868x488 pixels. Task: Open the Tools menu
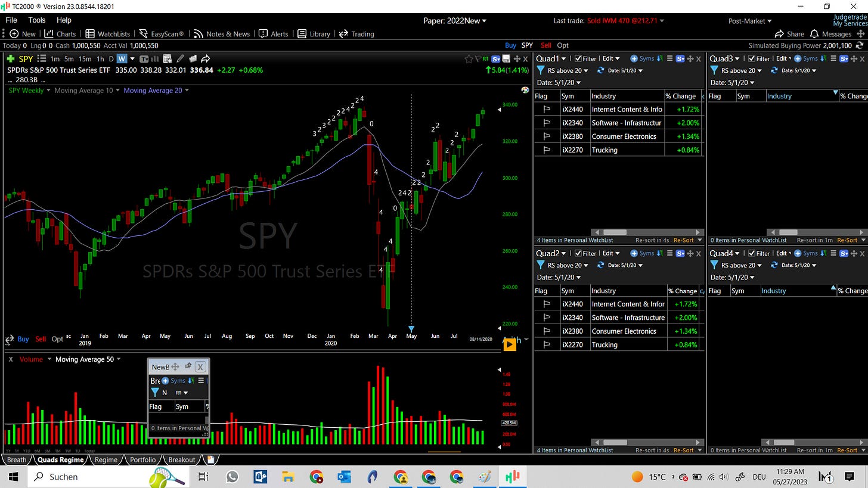pos(37,20)
